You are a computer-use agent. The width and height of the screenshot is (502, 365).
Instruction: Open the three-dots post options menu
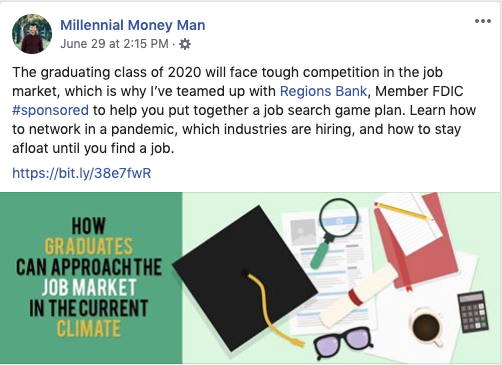pyautogui.click(x=483, y=21)
